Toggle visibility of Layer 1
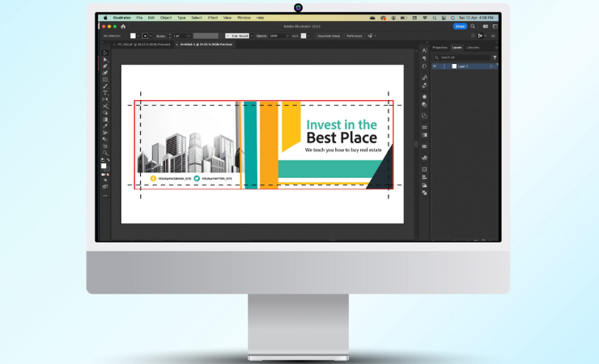Viewport: 599px width, 364px height. (x=434, y=66)
